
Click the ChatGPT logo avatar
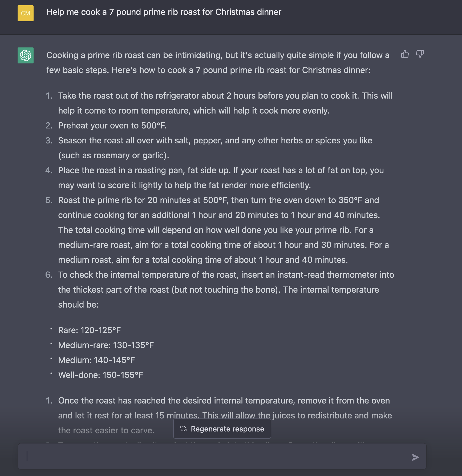pyautogui.click(x=26, y=55)
